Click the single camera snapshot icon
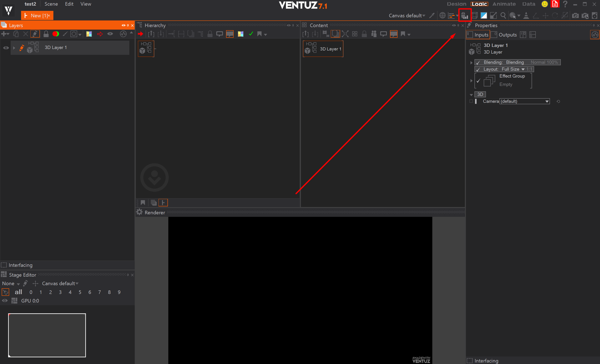Screen dimensions: 600x364 click(x=575, y=16)
